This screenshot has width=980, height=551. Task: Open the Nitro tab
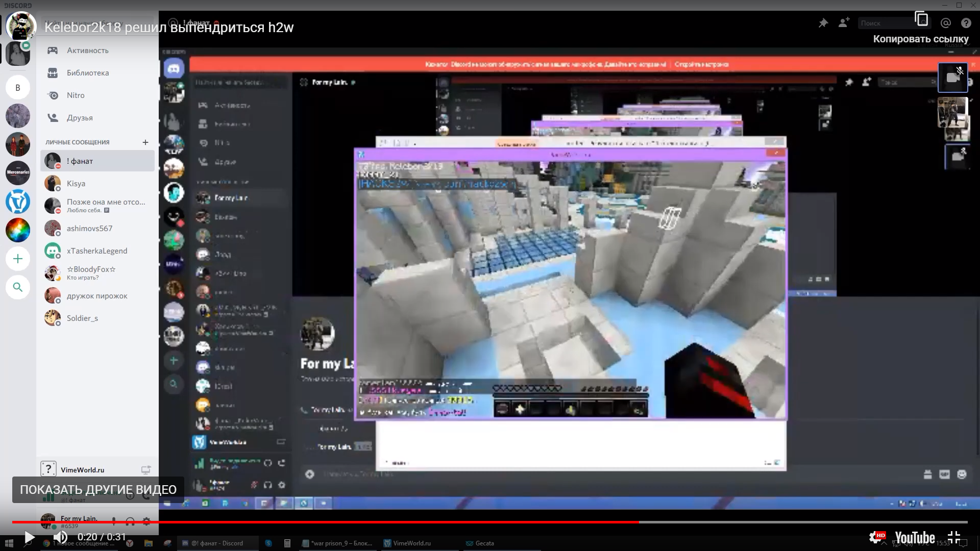[x=76, y=95]
